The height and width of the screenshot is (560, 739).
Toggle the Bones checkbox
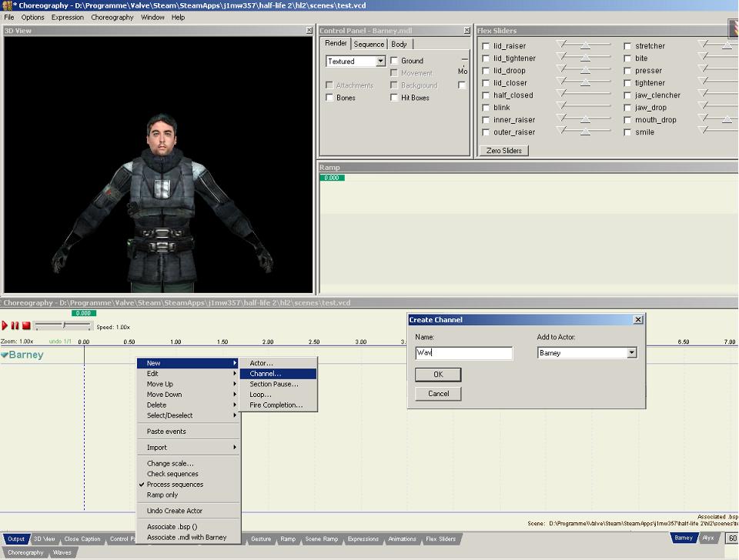[329, 98]
